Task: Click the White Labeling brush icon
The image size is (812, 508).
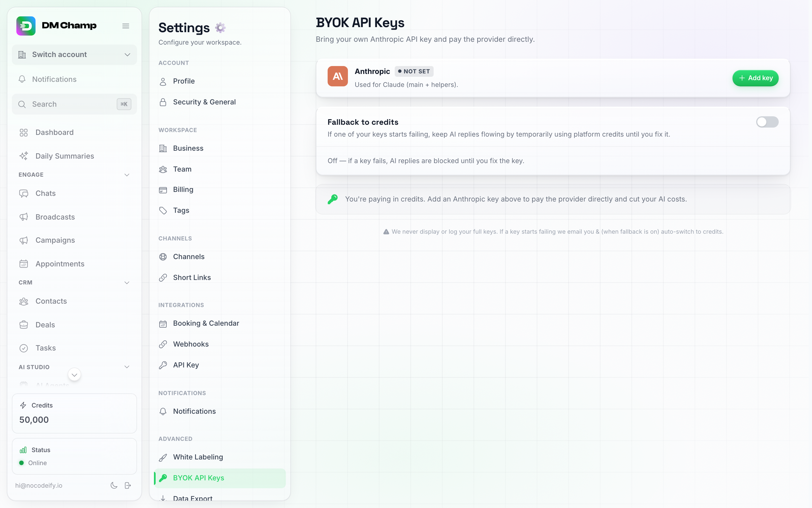Action: click(x=163, y=457)
